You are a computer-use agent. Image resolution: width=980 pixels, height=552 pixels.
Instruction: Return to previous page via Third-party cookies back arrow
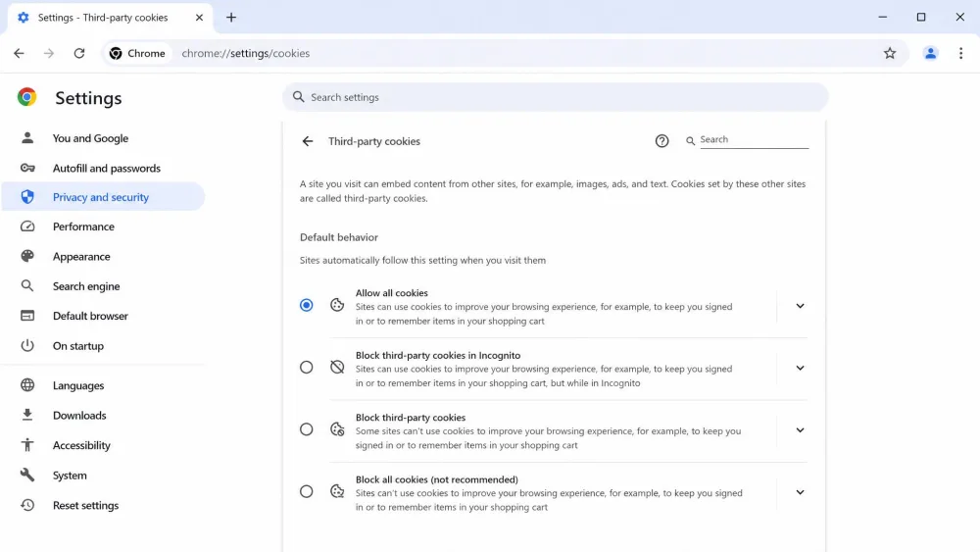pos(308,141)
